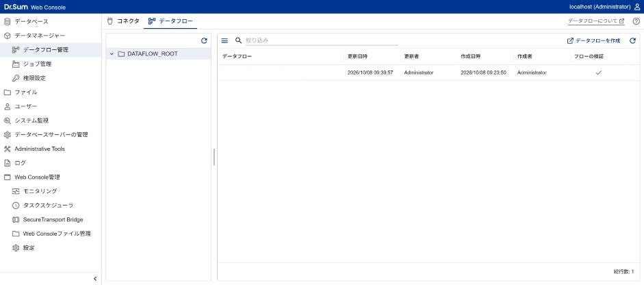Viewport: 644px width, 285px height.
Task: Open データベースサーバーの管理
Action: pos(51,134)
